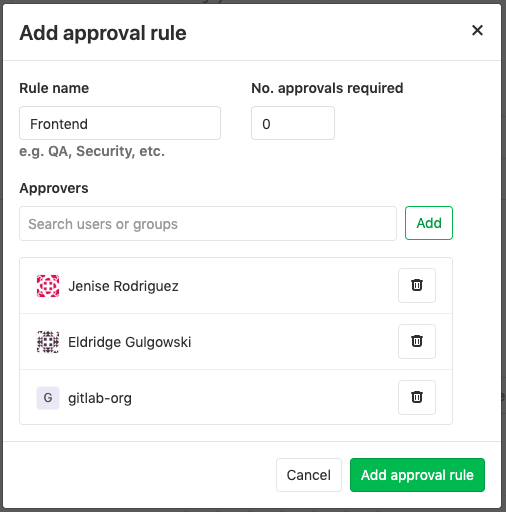Close the Add approval rule dialog
This screenshot has width=506, height=512.
click(x=477, y=30)
